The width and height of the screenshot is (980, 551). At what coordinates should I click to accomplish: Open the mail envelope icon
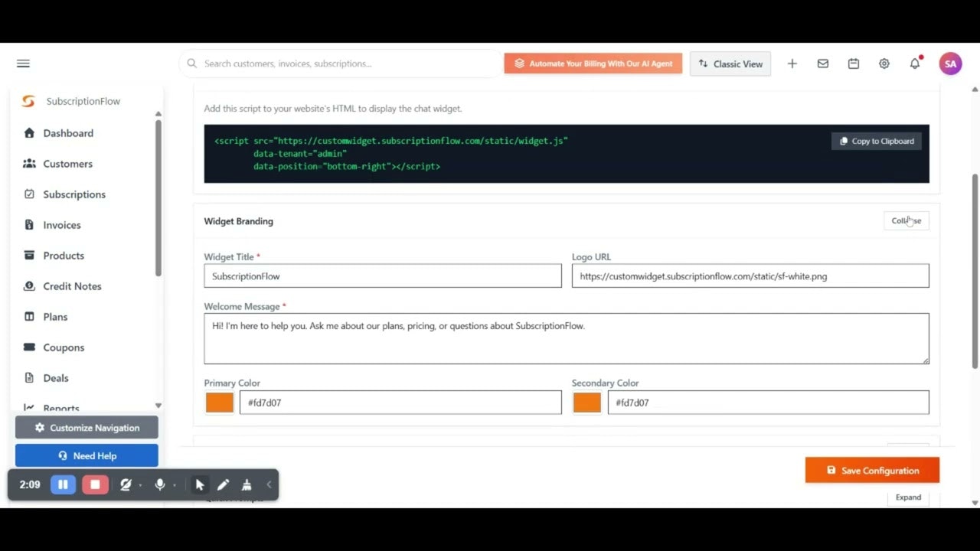click(823, 64)
